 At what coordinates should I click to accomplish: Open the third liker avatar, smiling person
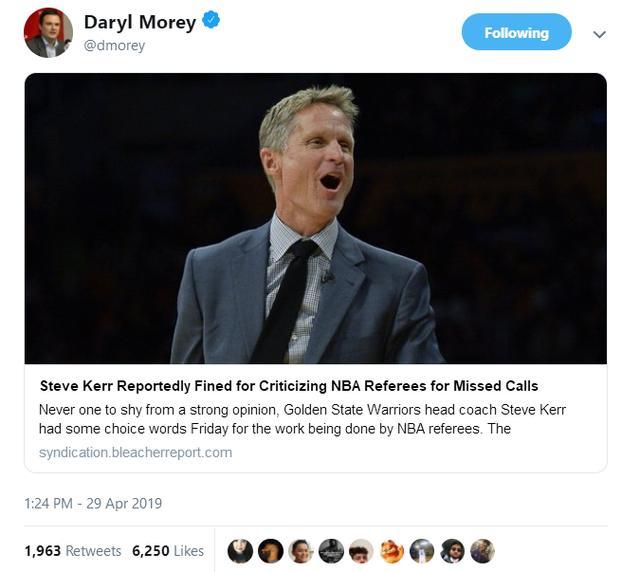pos(301,551)
